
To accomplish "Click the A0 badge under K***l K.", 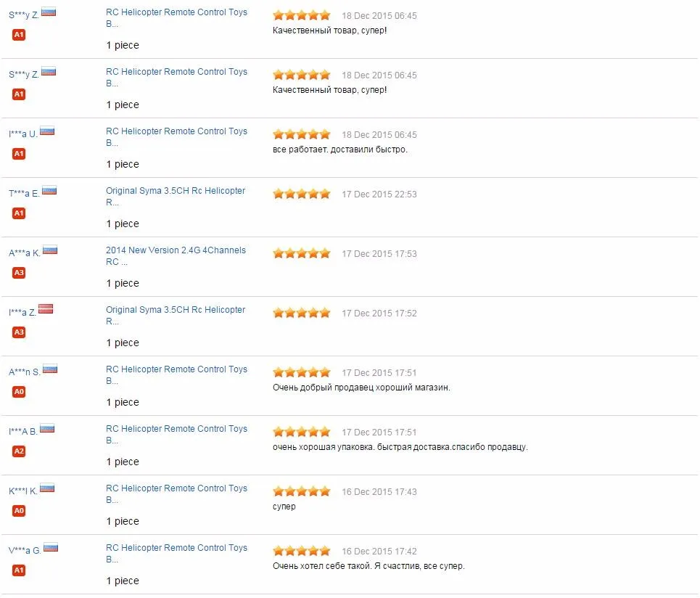I will (19, 510).
